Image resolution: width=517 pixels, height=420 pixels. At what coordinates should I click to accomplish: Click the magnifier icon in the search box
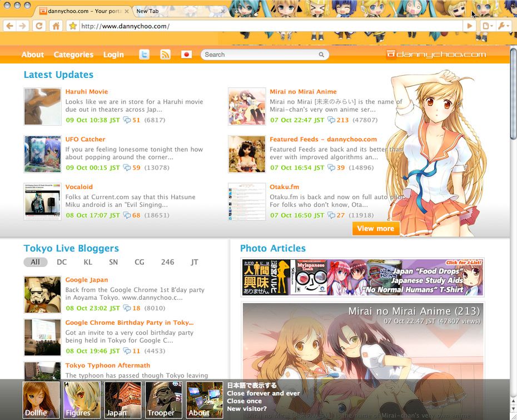click(x=321, y=55)
